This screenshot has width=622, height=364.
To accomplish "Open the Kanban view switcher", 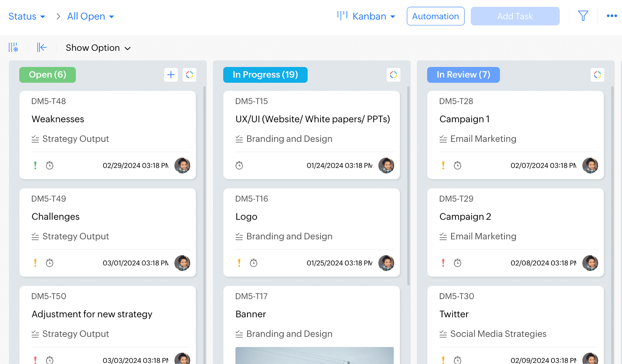I will 366,16.
